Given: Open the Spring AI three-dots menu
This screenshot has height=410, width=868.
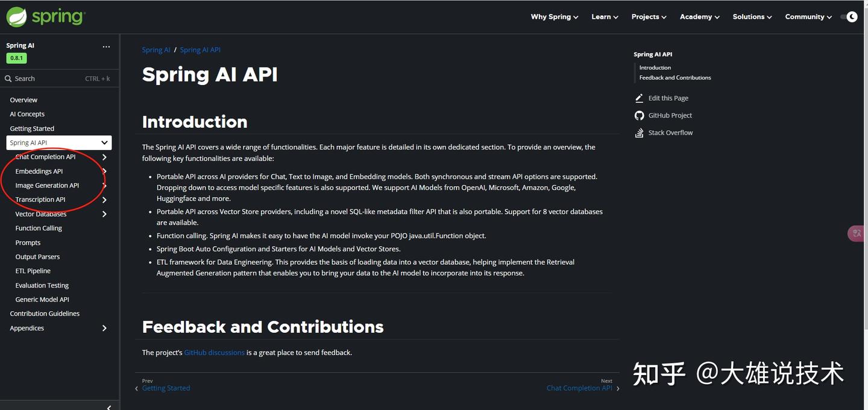Looking at the screenshot, I should click(106, 46).
